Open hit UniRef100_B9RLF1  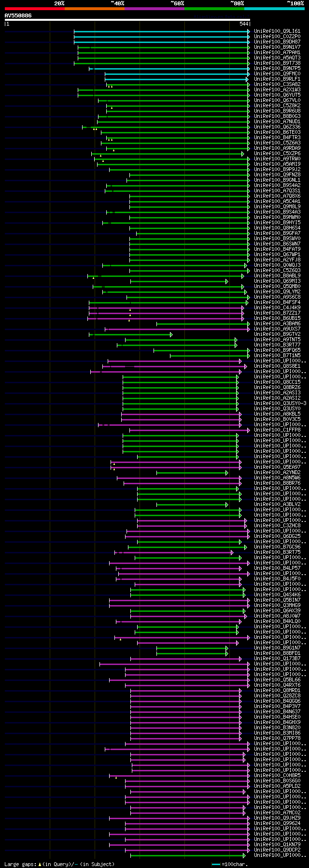277,79
